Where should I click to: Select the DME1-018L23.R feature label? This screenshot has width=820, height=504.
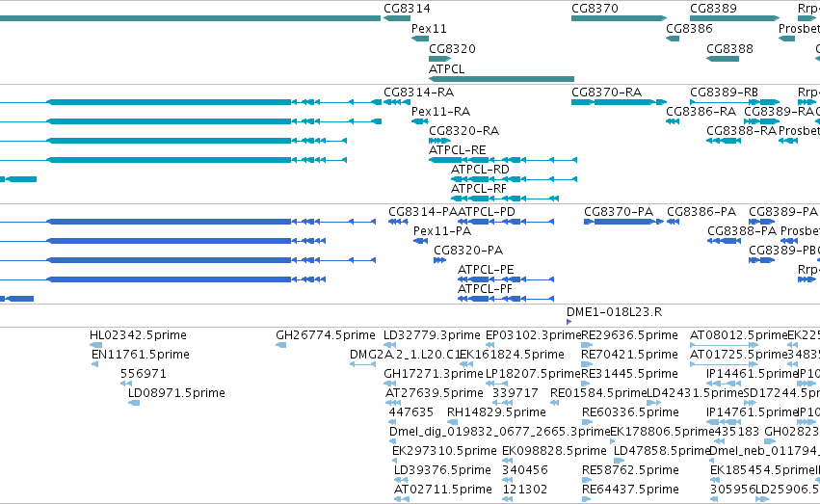click(x=615, y=312)
